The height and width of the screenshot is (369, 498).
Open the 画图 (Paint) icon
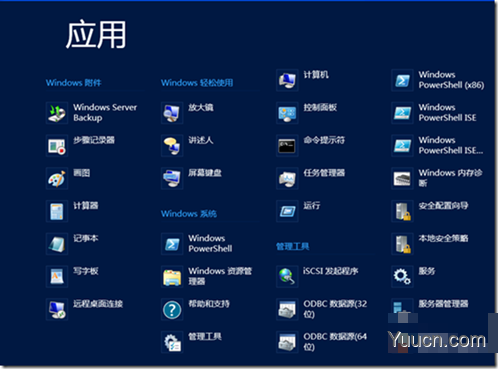tap(57, 178)
